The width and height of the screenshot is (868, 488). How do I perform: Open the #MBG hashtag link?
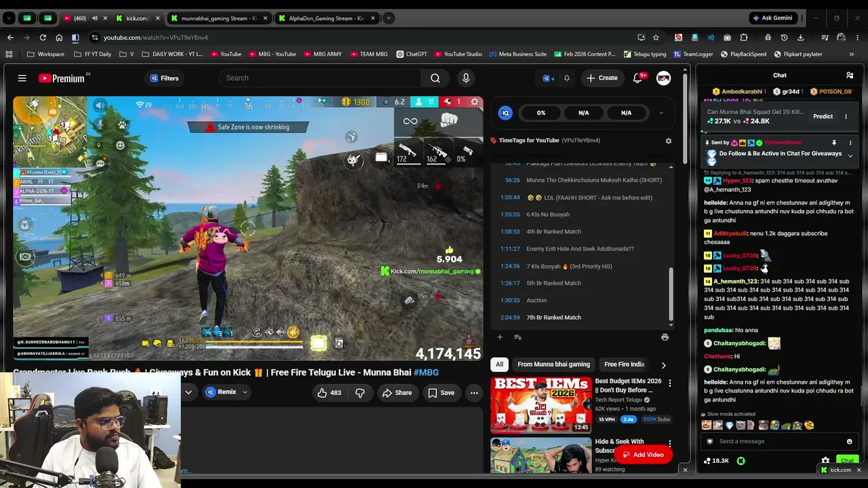426,373
